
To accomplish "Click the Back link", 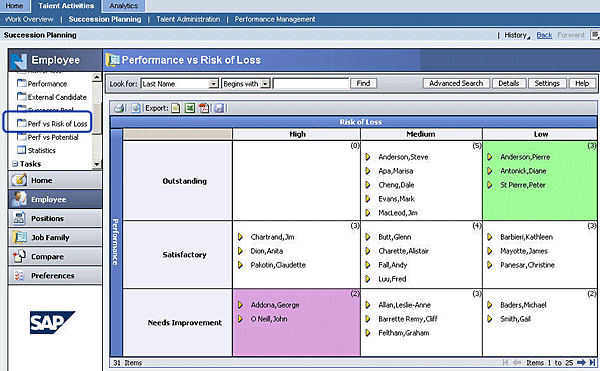I will point(544,35).
